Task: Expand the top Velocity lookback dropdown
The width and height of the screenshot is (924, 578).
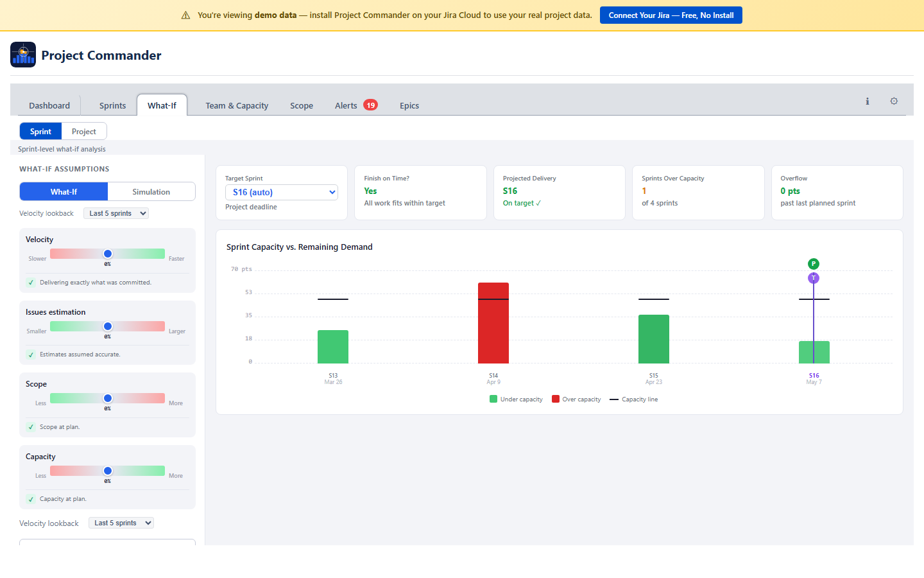Action: pyautogui.click(x=116, y=213)
